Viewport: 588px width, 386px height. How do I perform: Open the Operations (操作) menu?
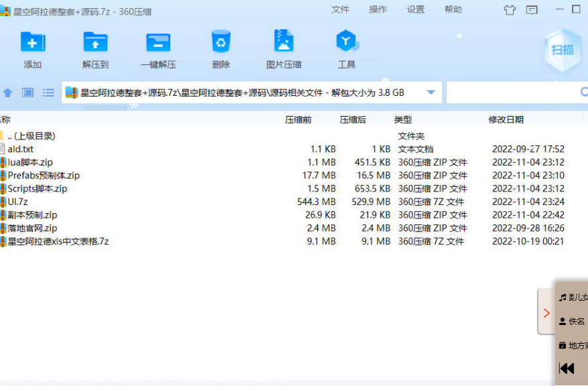(377, 9)
